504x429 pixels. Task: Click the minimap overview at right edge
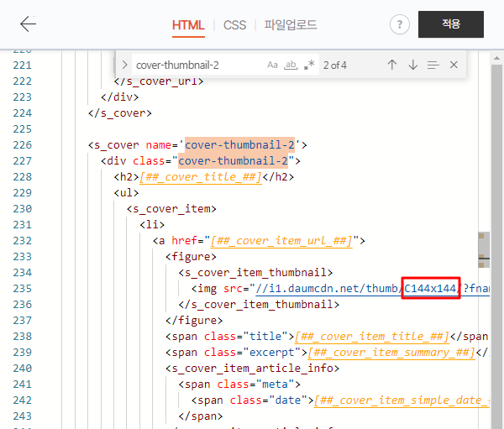click(484, 249)
